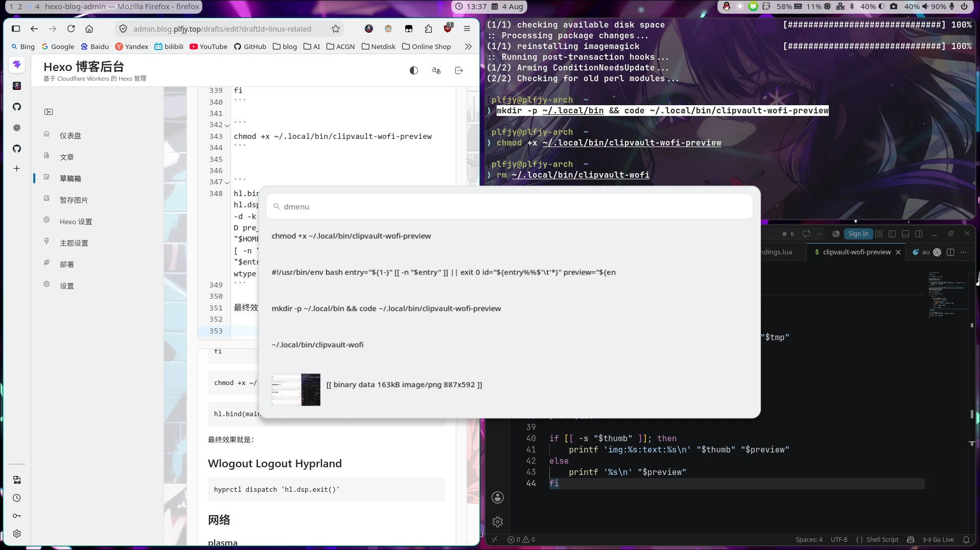Open Firefox sidebar customize gear icon
980x550 pixels.
17,534
